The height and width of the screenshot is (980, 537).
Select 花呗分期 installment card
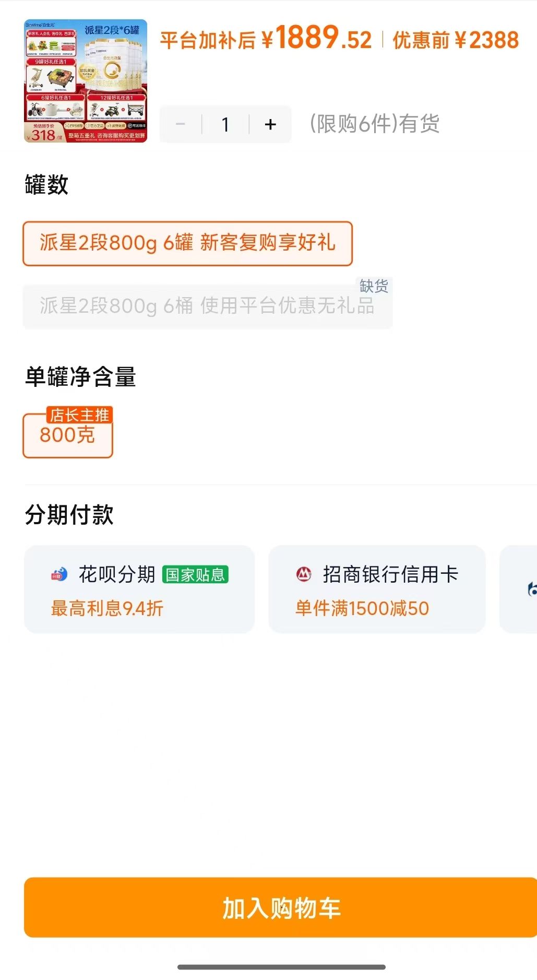(139, 589)
